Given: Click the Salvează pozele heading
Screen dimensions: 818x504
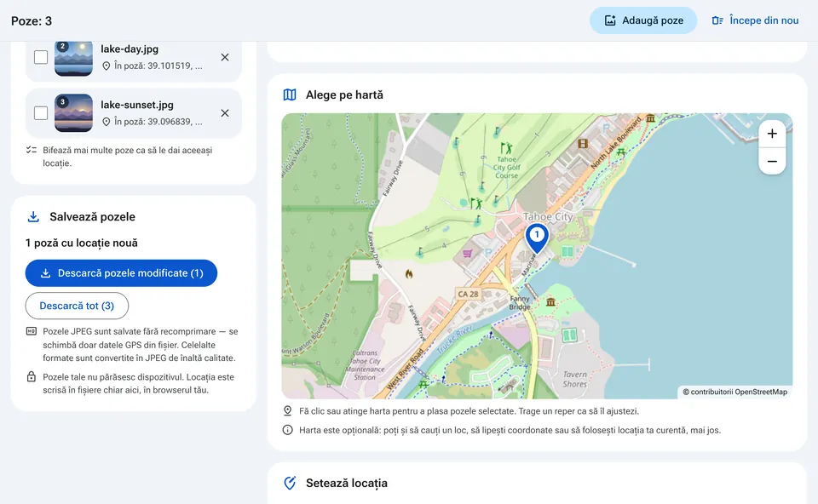Looking at the screenshot, I should point(92,217).
